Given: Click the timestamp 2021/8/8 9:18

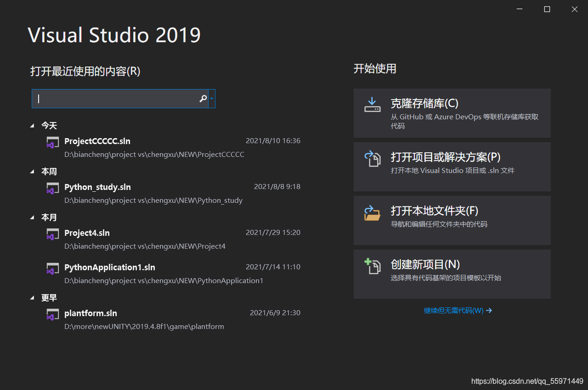Looking at the screenshot, I should [277, 187].
